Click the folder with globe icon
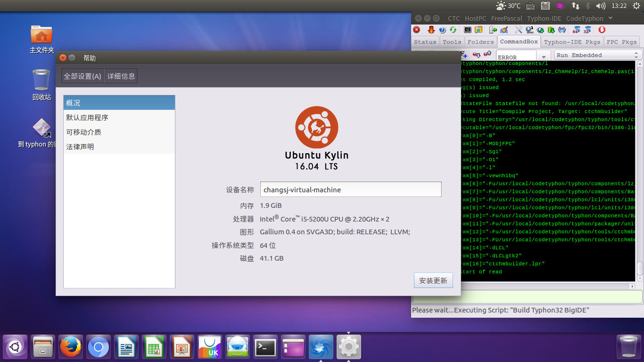Viewport: 644px width, 362px height. point(479,30)
